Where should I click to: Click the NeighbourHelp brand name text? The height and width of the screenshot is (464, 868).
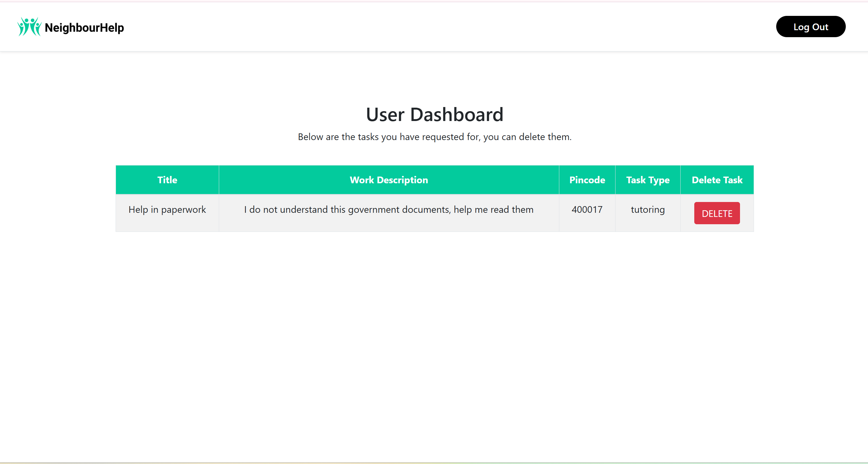(x=84, y=28)
